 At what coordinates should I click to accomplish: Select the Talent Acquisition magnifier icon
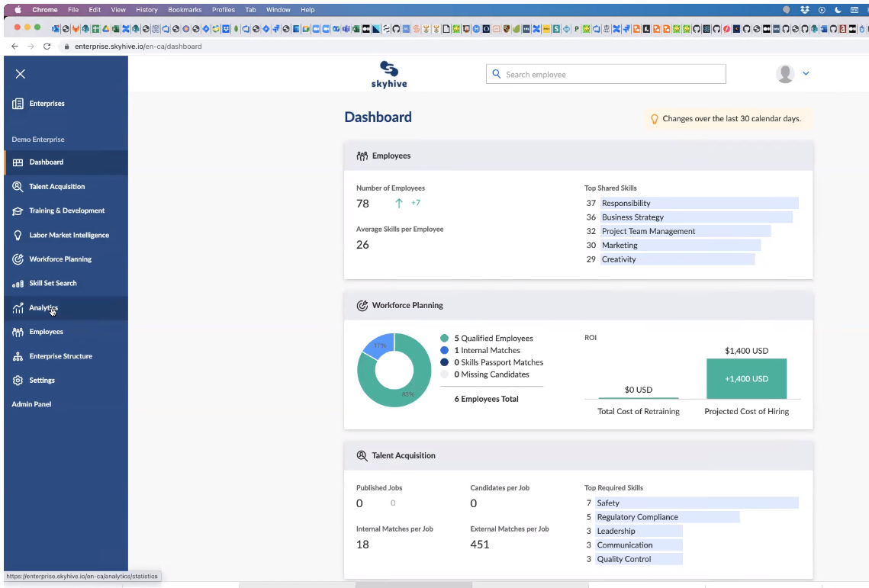(18, 187)
